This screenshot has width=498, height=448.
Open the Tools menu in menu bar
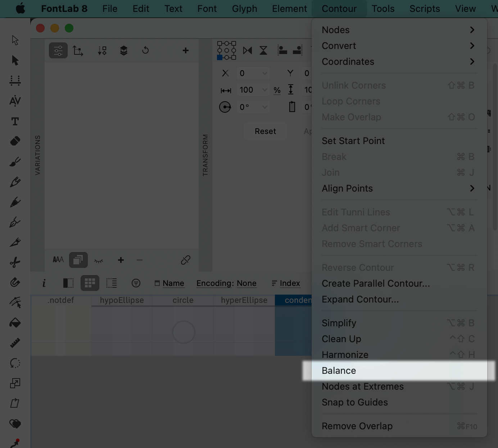pos(383,9)
